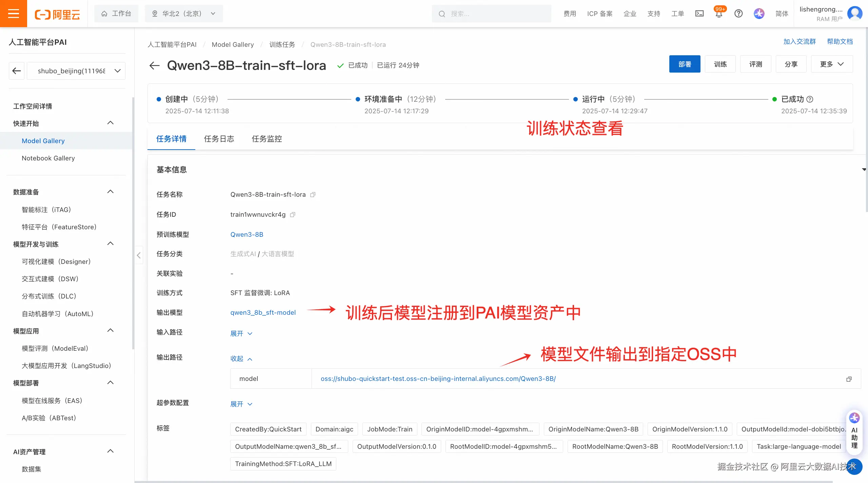Switch to the 任务监控 tab
The image size is (868, 483).
pos(267,139)
